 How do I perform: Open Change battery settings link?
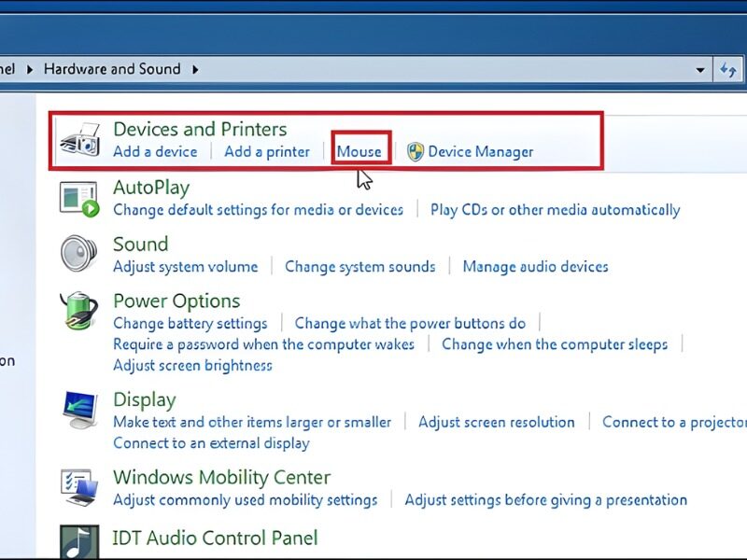pyautogui.click(x=190, y=323)
